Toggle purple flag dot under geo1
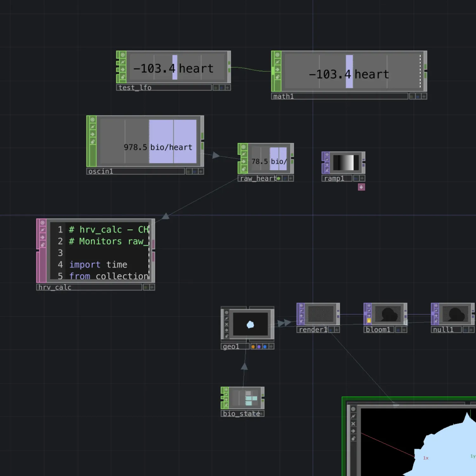This screenshot has width=476, height=476. click(259, 347)
